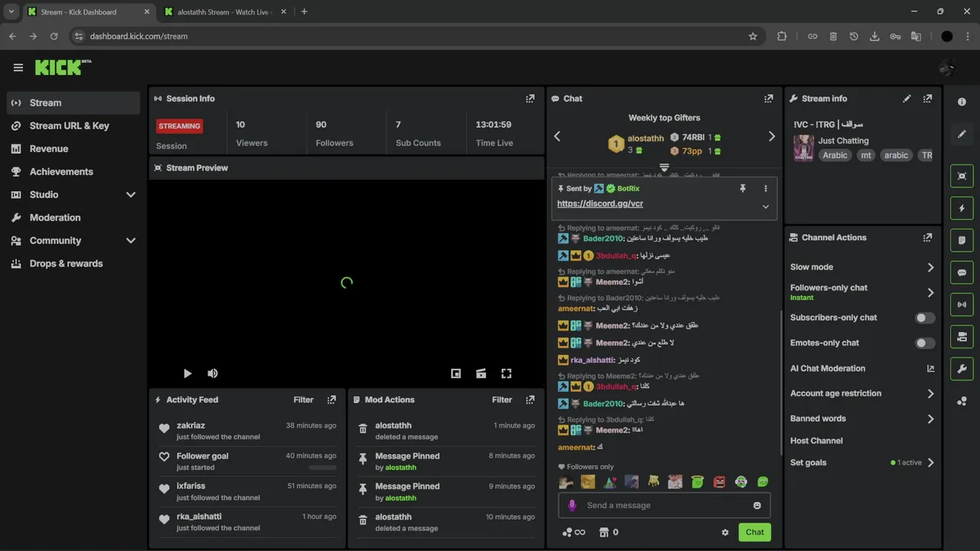Open the hamburger navigation menu

click(18, 67)
